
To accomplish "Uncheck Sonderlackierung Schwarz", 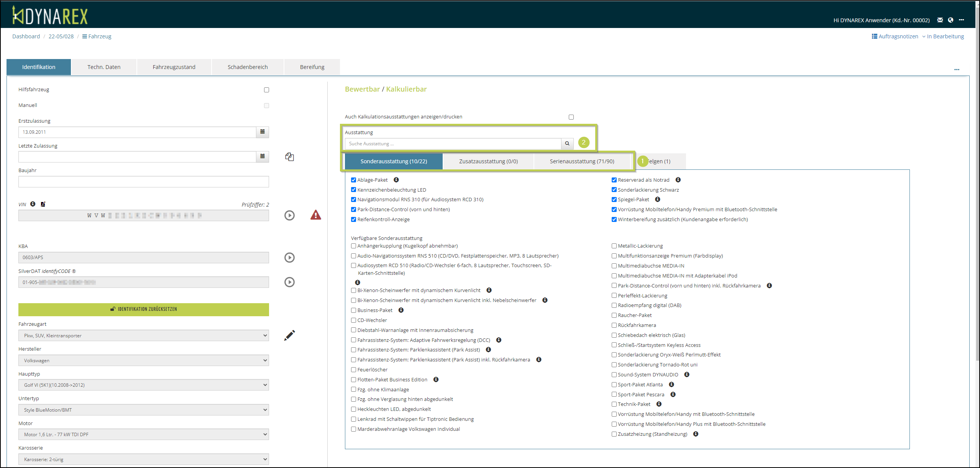I will pyautogui.click(x=614, y=190).
